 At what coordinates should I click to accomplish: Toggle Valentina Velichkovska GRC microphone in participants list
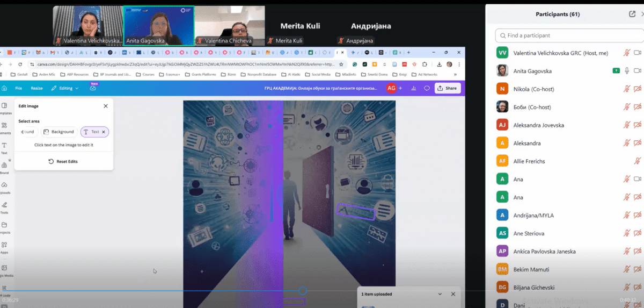[626, 53]
